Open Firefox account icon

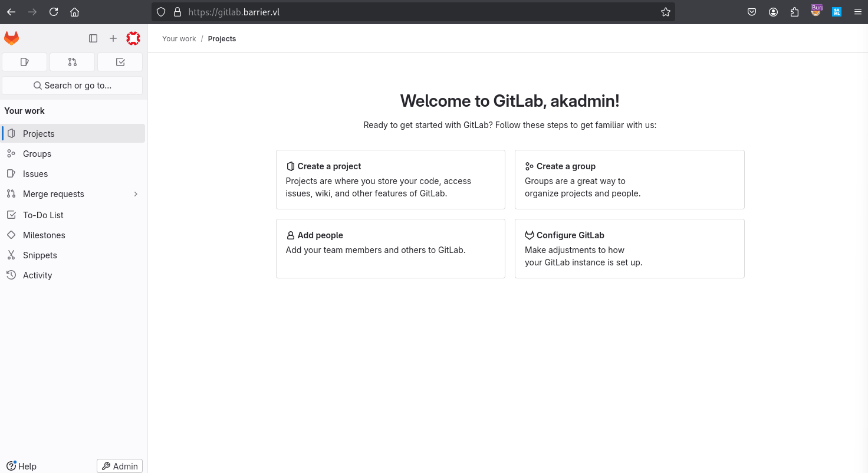[773, 12]
